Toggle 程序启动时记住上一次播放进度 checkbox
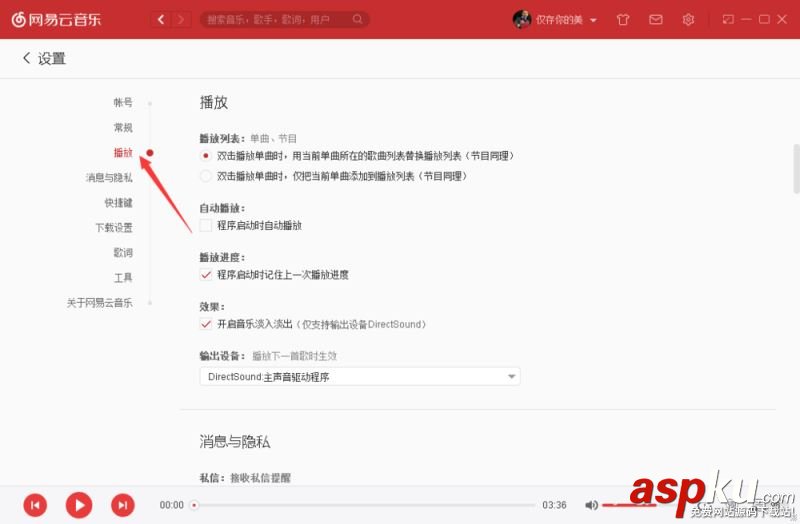800x524 pixels. pyautogui.click(x=206, y=275)
